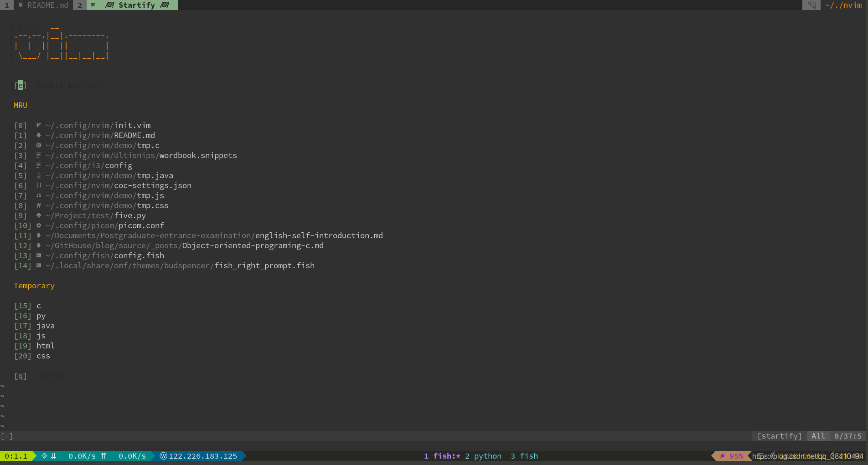Image resolution: width=868 pixels, height=465 pixels.
Task: Select the Markdown icon beside the README.md entry
Action: coord(39,135)
